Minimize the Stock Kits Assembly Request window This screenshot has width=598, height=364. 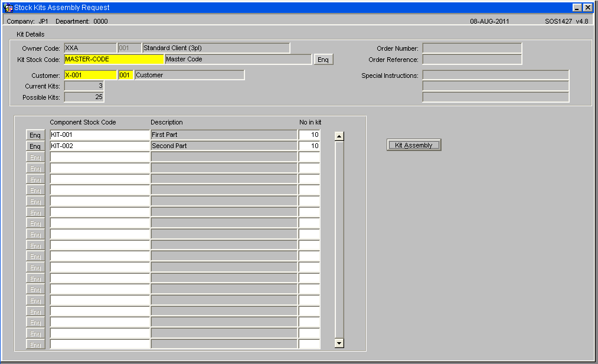coord(577,8)
